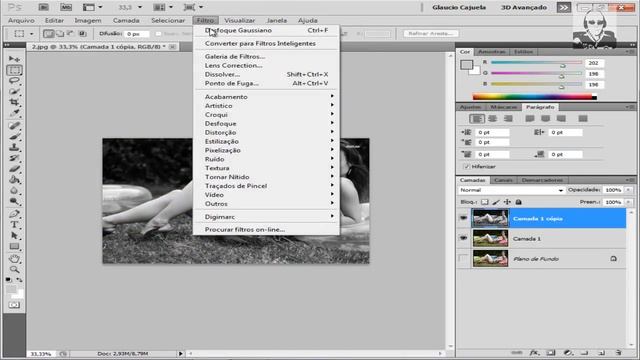Expand the Distorção submenu
Screen dimensions: 640x360
266,132
